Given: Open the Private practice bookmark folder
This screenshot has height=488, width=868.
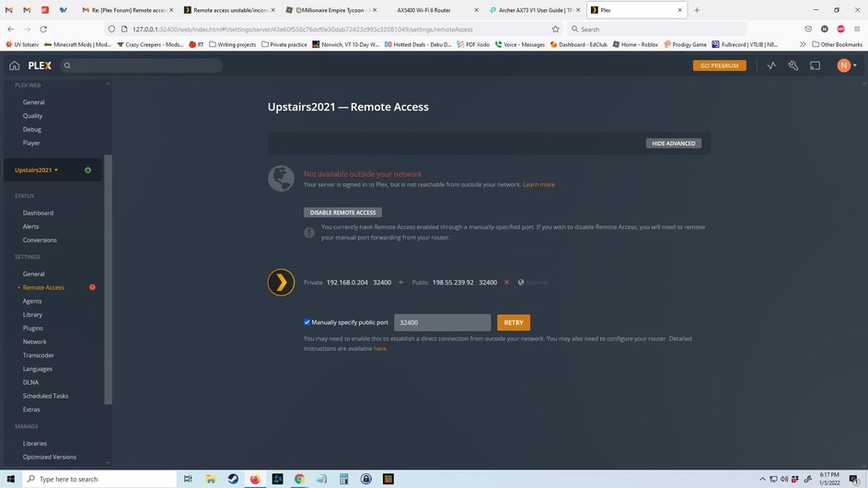Looking at the screenshot, I should (x=284, y=44).
